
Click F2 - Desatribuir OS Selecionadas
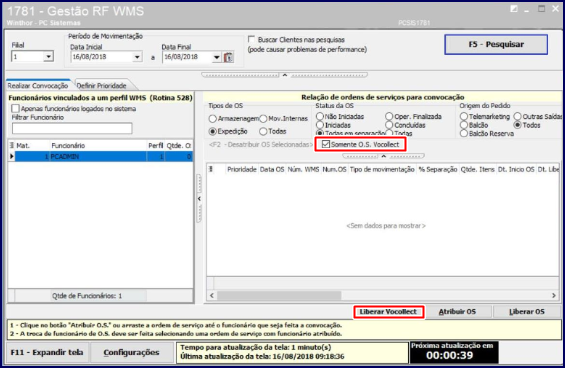(x=261, y=145)
